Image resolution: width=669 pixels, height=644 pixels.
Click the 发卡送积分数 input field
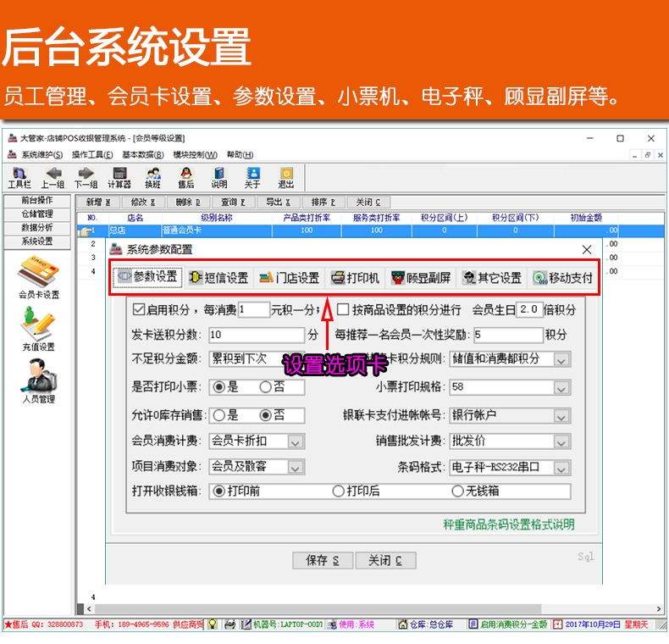[x=255, y=334]
